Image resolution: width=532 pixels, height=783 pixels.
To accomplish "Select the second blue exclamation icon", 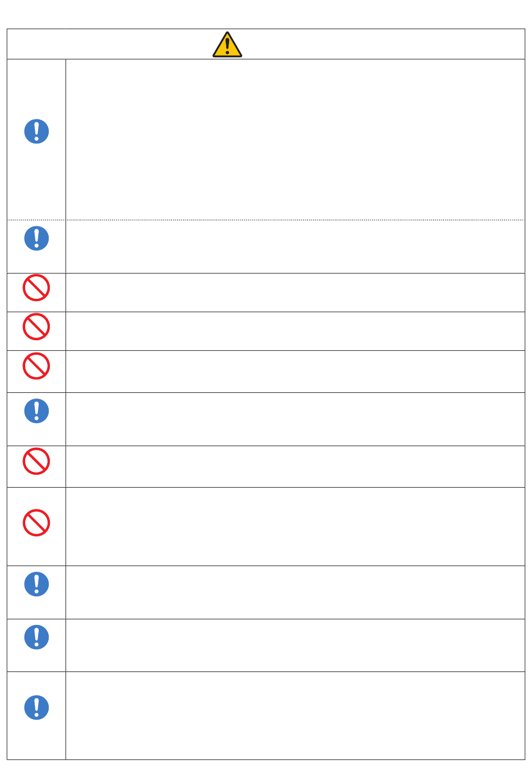I will [36, 238].
